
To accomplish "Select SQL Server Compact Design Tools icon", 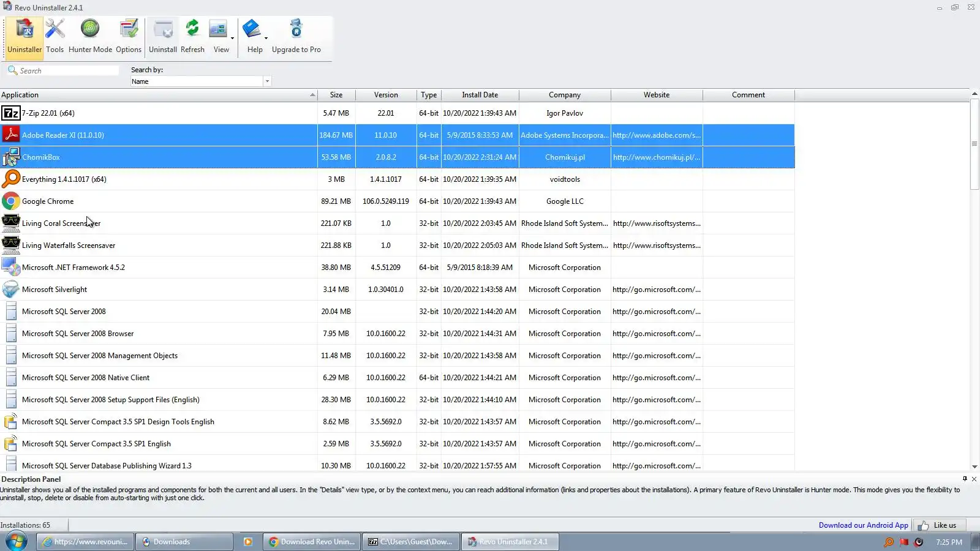I will pos(11,422).
